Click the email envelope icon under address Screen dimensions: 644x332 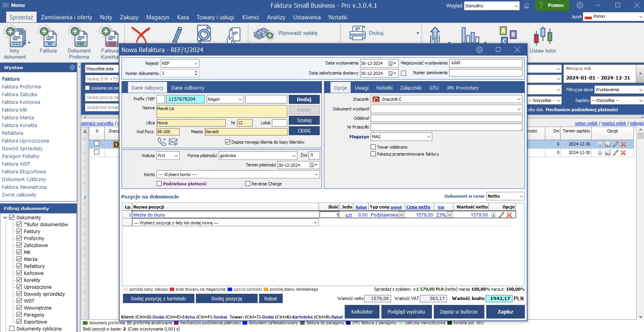[x=173, y=142]
